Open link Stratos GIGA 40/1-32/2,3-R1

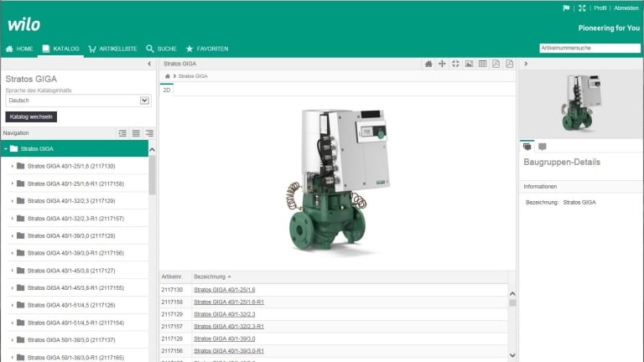pos(229,327)
